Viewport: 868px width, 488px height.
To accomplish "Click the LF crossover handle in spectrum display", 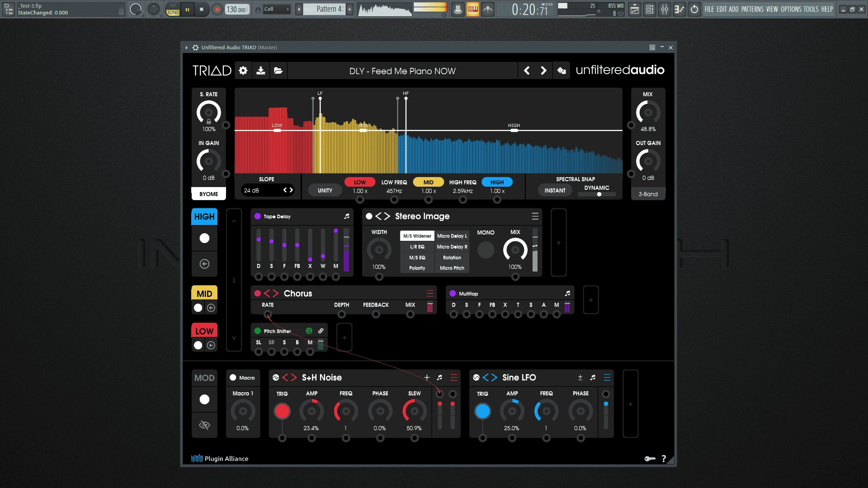I will pos(320,99).
